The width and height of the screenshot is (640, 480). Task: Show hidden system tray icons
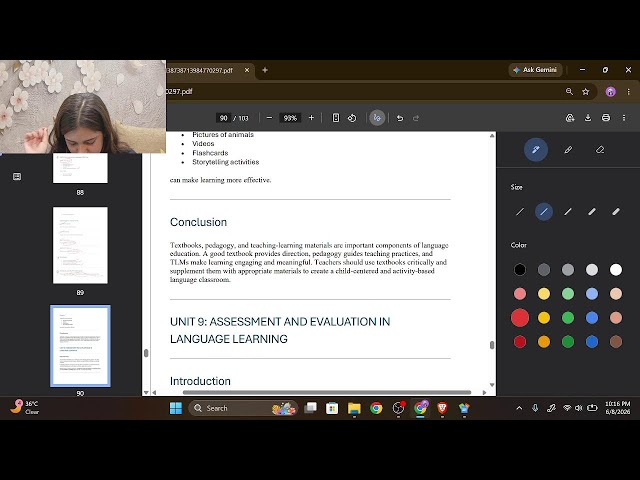tap(519, 408)
